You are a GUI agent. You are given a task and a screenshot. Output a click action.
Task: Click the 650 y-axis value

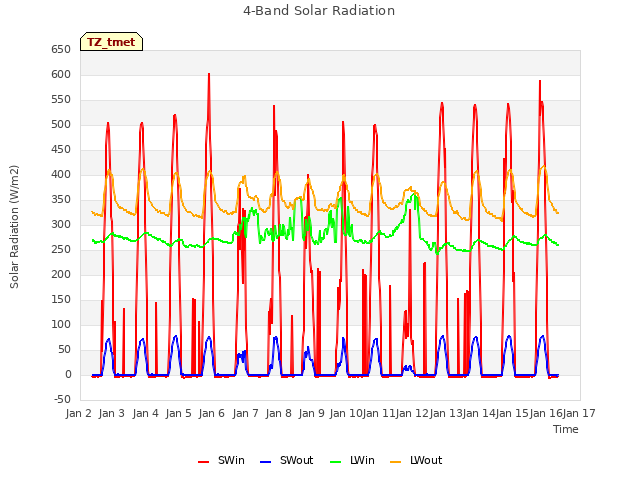pos(61,50)
